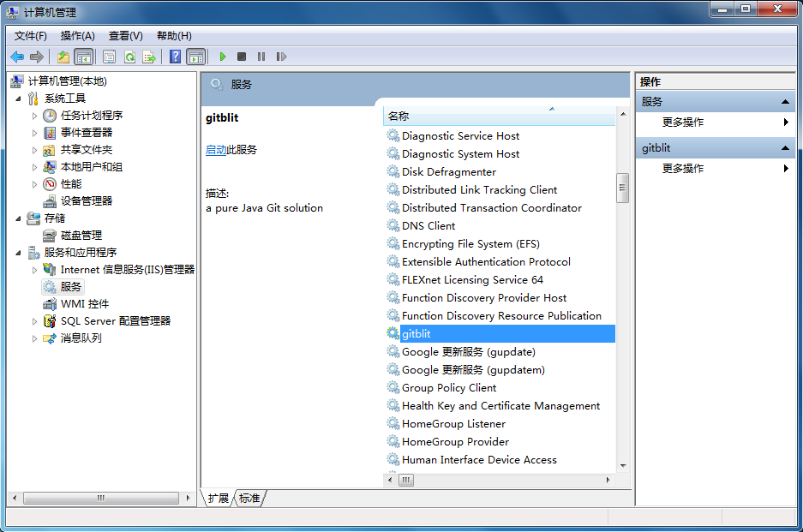Toggle the Action pane toolbar button

pos(195,57)
